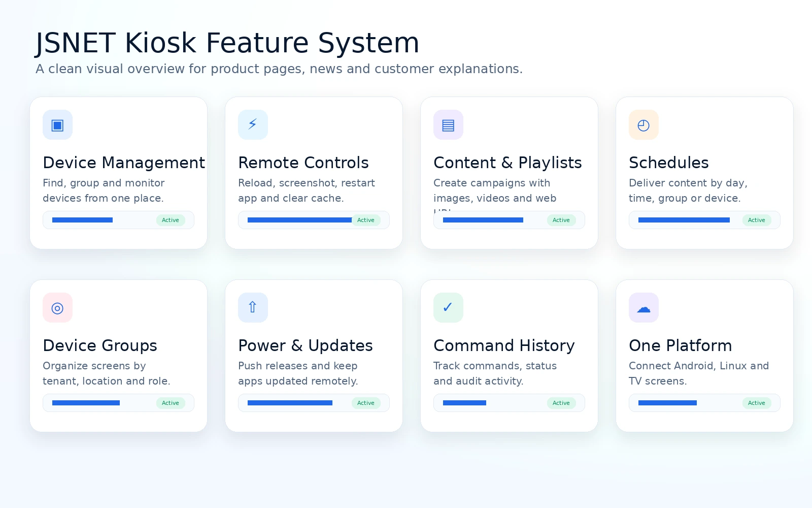Click the Active badge on Device Groups
This screenshot has height=508, width=812.
[x=171, y=403]
